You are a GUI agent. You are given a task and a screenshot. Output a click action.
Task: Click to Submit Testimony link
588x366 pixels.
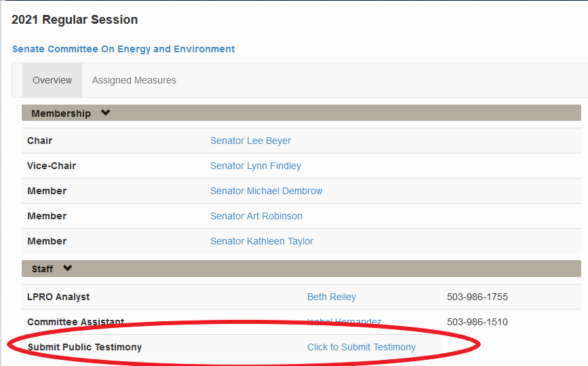(x=361, y=347)
